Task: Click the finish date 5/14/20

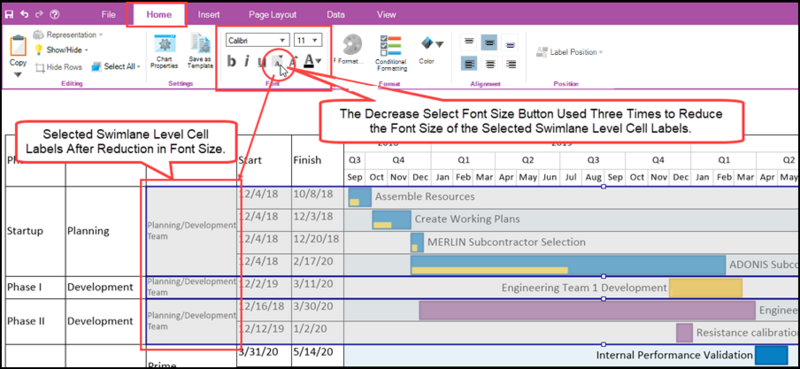Action: (313, 351)
